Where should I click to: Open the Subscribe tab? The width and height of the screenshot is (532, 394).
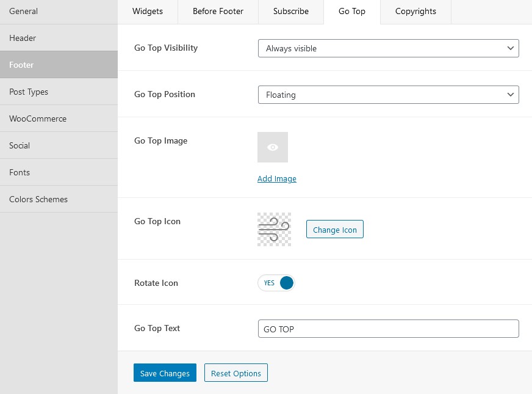(291, 12)
